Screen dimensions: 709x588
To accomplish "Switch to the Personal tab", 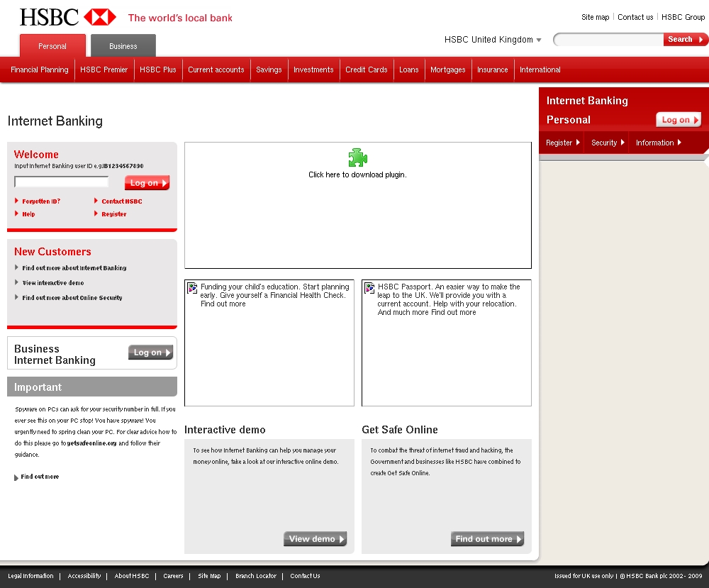I will coord(52,46).
